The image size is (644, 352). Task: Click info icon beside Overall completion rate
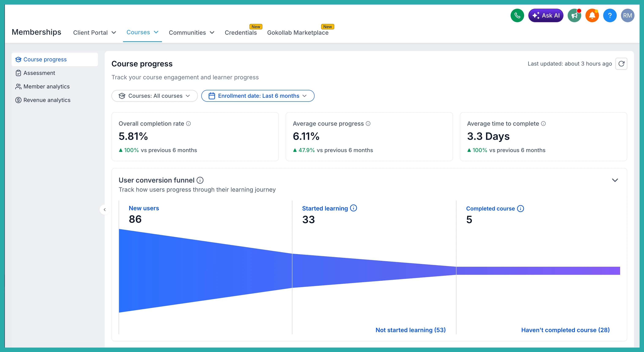point(189,124)
